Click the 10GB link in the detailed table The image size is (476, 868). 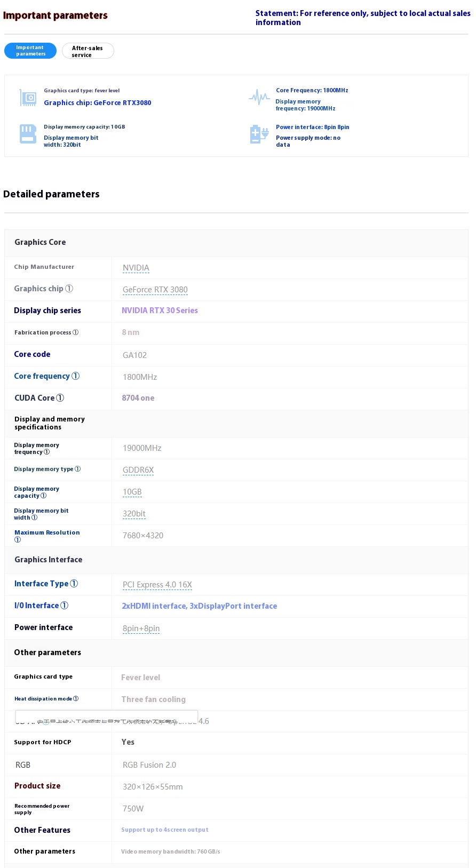[132, 492]
